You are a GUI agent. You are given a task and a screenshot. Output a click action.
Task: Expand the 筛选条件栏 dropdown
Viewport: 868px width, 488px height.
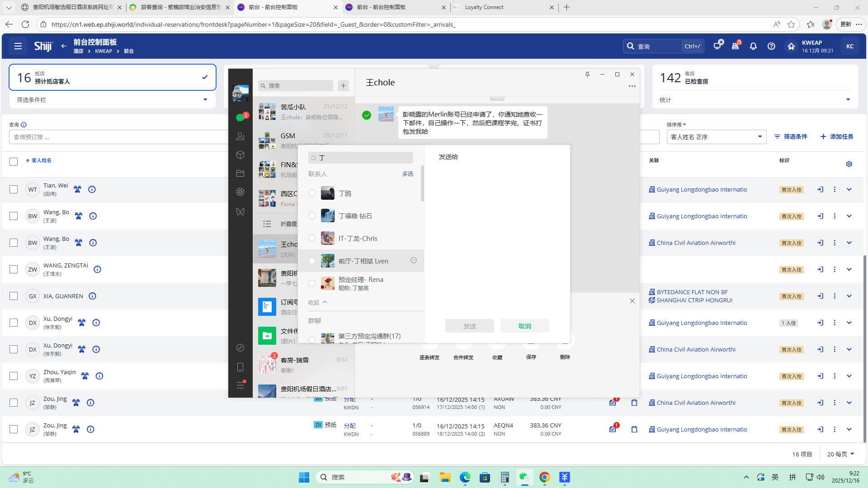point(205,100)
